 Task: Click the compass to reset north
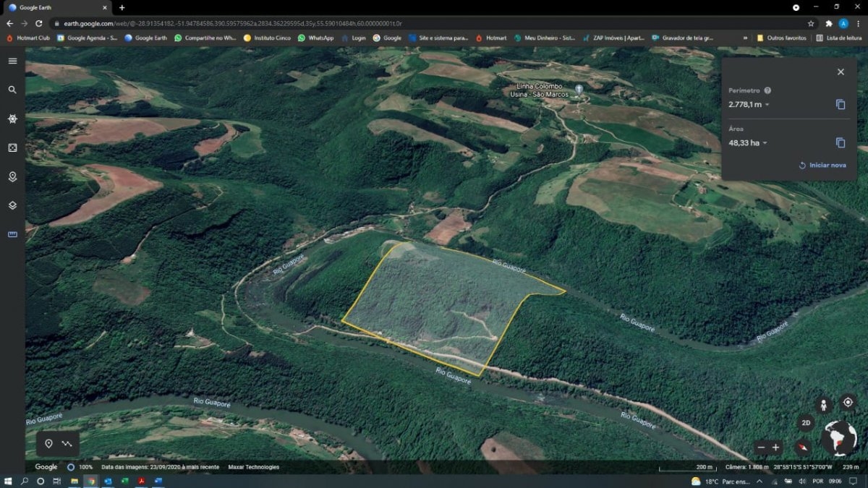pos(801,447)
